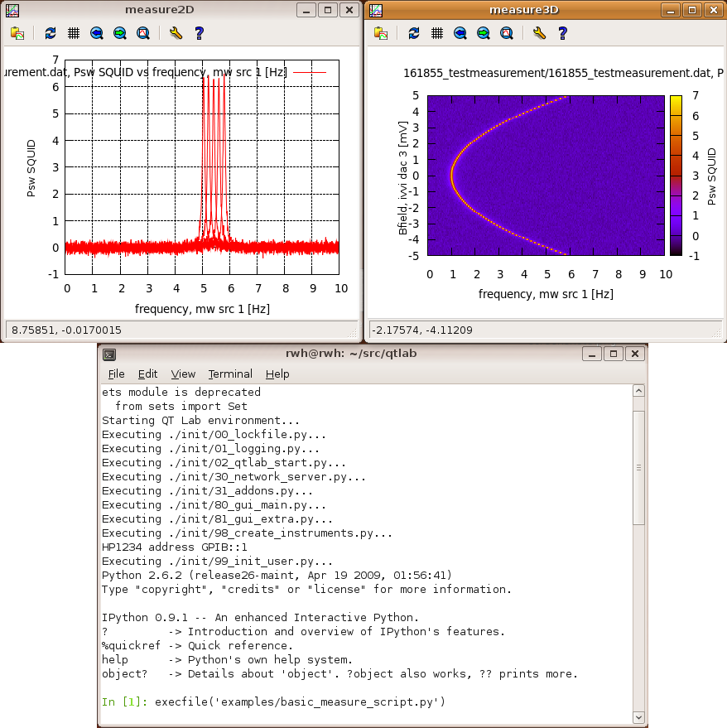Click 'HP1234 address GPIB::1' terminal line
Image resolution: width=727 pixels, height=728 pixels.
pyautogui.click(x=175, y=547)
